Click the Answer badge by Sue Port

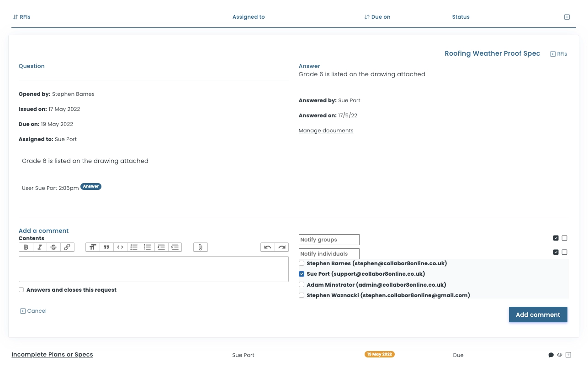(x=91, y=186)
